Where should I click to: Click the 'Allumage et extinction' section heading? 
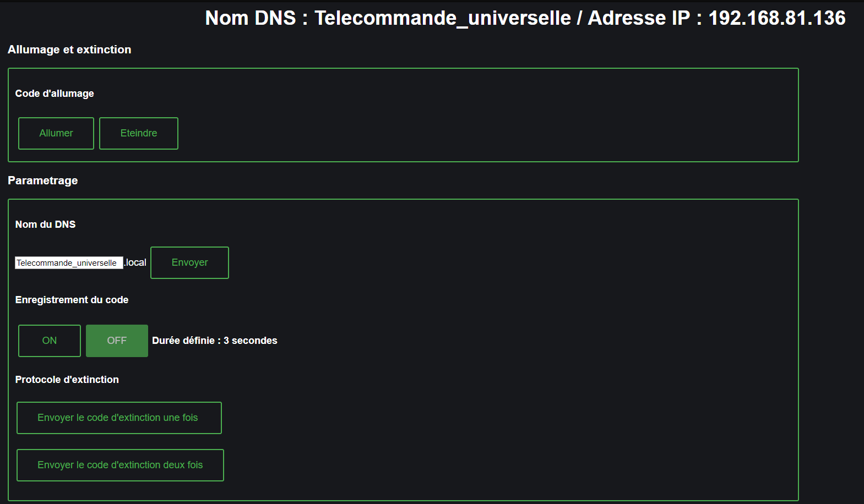click(69, 50)
